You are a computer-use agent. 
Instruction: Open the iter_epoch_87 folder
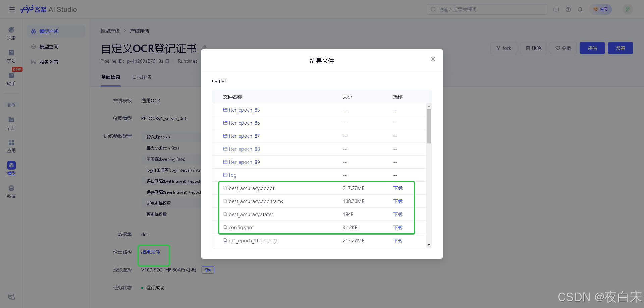pos(241,136)
